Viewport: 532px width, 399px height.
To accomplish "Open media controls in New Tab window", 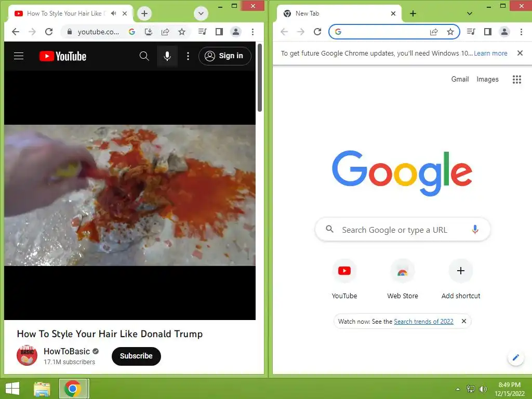I will [x=471, y=32].
